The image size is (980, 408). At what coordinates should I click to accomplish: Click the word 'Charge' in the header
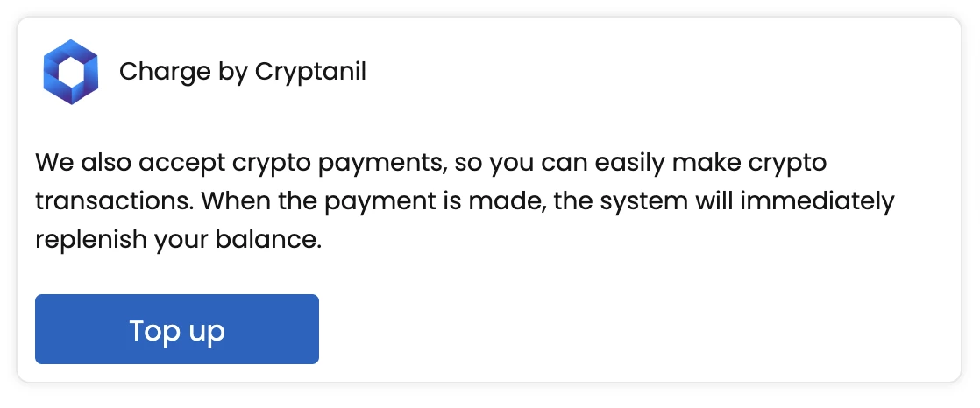point(156,71)
